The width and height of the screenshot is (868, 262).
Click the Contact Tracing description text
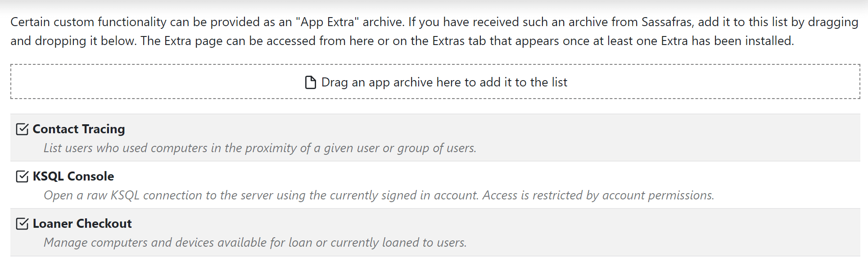click(x=260, y=148)
